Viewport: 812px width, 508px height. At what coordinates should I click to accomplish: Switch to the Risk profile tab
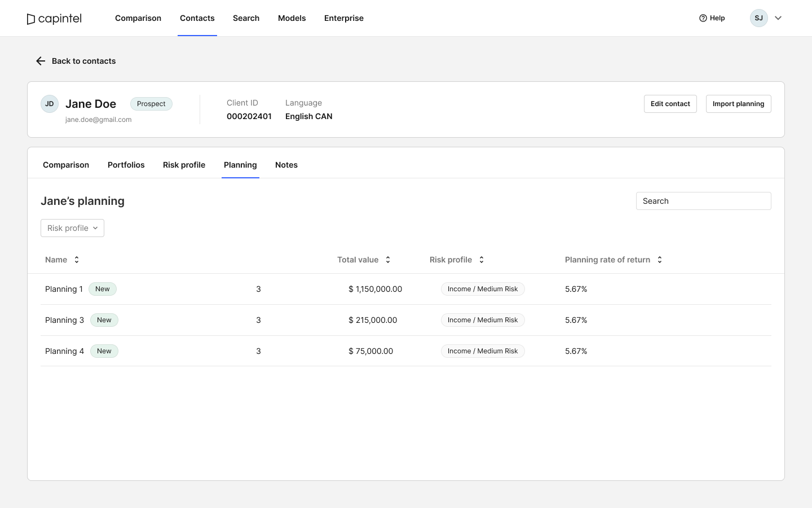point(184,165)
